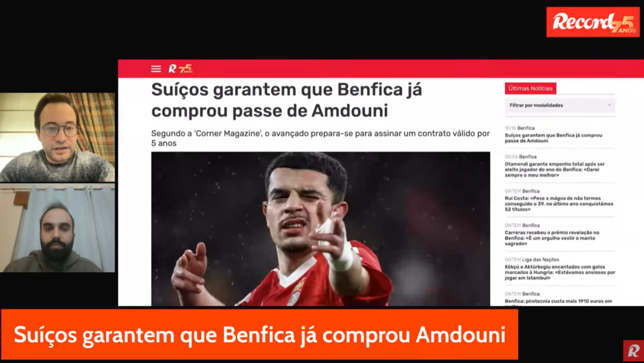644x363 pixels.
Task: Click the bottom webcam feed with beard
Action: click(57, 228)
